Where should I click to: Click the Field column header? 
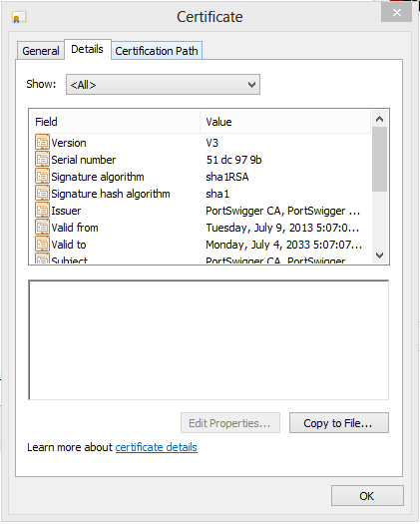(x=115, y=122)
